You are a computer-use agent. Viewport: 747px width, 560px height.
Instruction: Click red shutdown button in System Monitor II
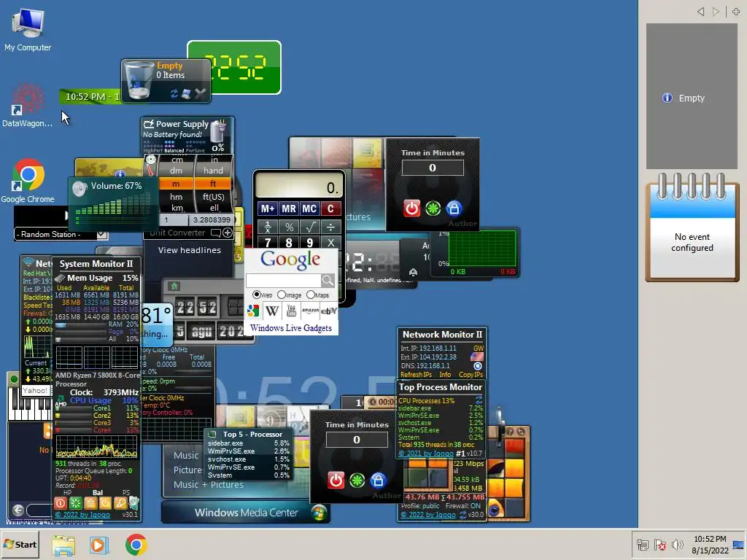(x=61, y=503)
